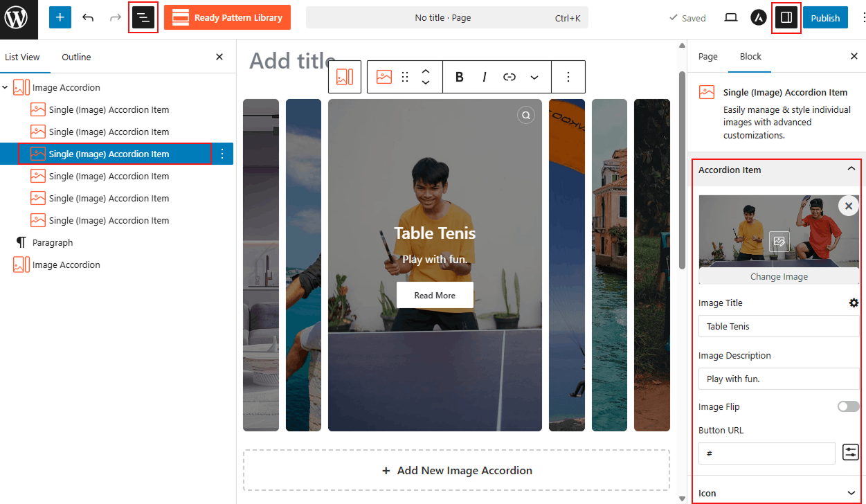
Task: Apply bold formatting in block toolbar
Action: click(459, 77)
